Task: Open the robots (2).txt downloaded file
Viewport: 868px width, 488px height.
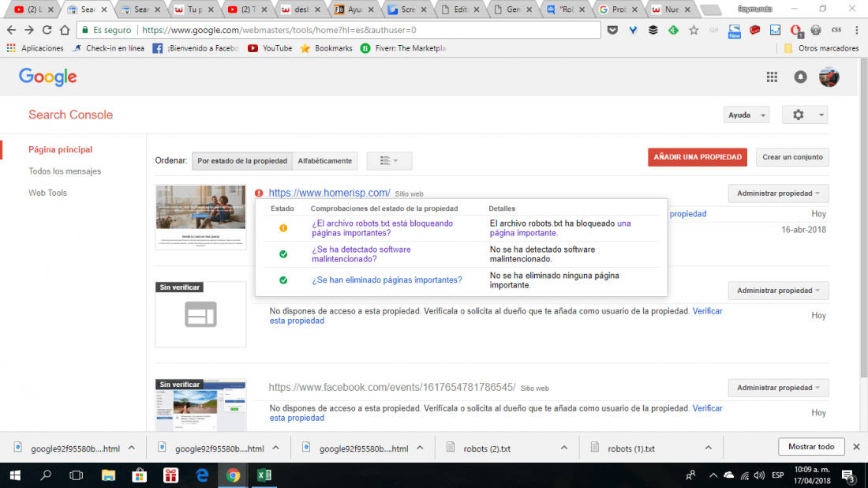Action: point(487,448)
